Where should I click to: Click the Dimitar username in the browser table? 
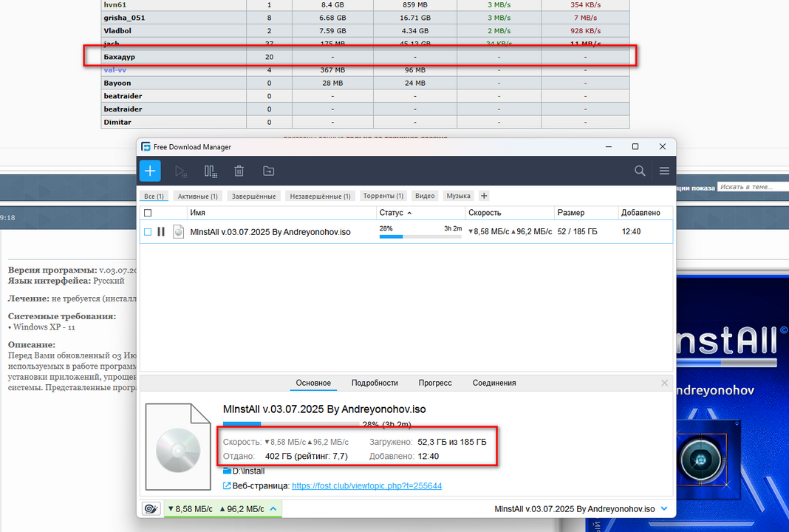pyautogui.click(x=117, y=123)
